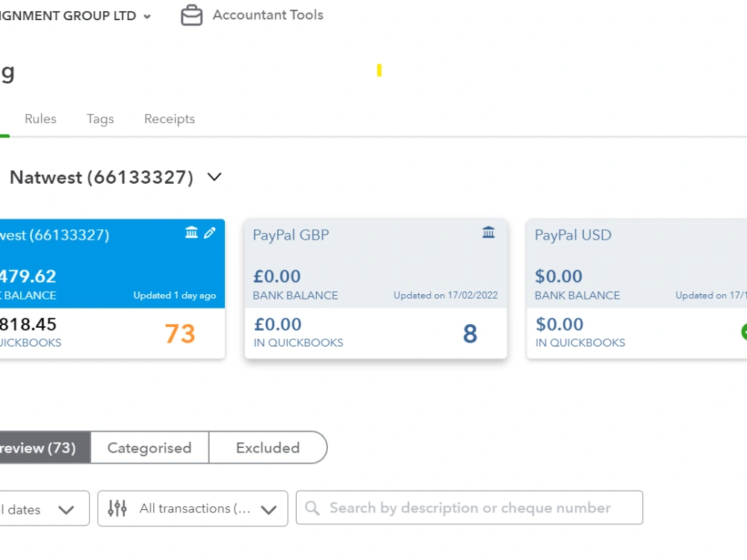The height and width of the screenshot is (560, 747).
Task: Select the PayPal GBP account card
Action: click(x=375, y=287)
